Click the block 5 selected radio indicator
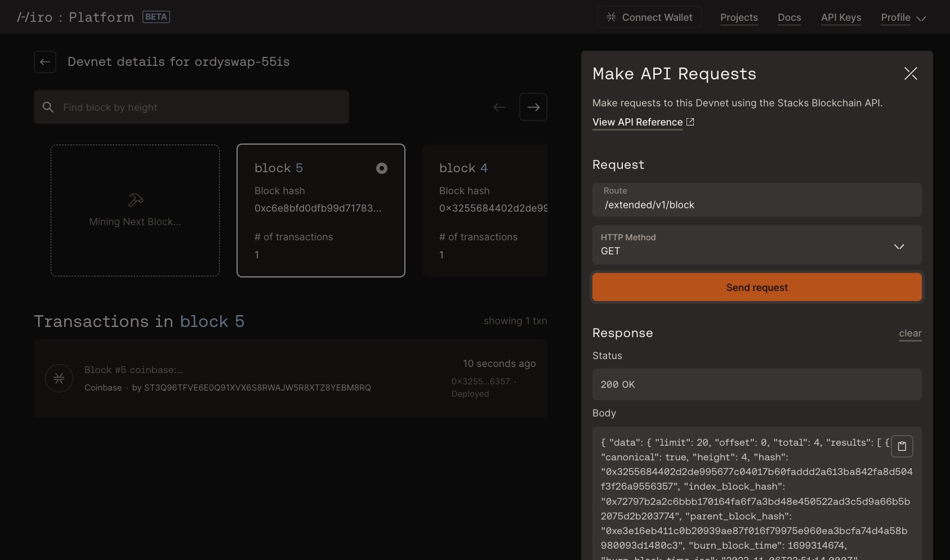Image resolution: width=950 pixels, height=560 pixels. (x=382, y=168)
